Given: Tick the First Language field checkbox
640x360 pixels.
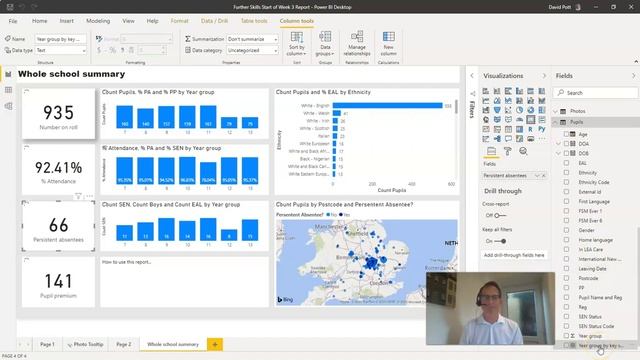Looking at the screenshot, I should pos(566,201).
